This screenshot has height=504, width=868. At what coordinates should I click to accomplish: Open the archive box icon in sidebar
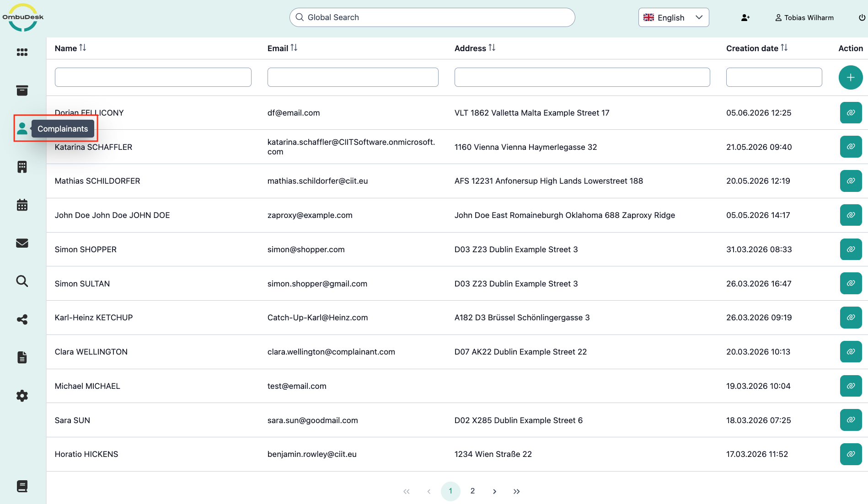(x=22, y=90)
